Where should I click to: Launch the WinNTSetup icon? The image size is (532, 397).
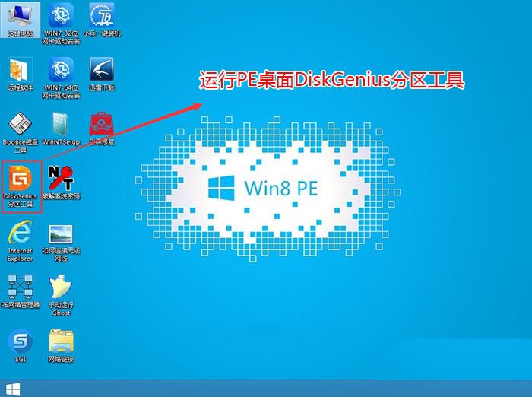tap(60, 124)
